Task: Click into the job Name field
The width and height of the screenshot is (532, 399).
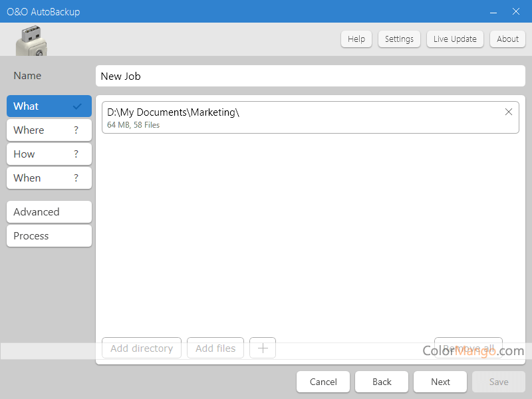Action: [310, 76]
